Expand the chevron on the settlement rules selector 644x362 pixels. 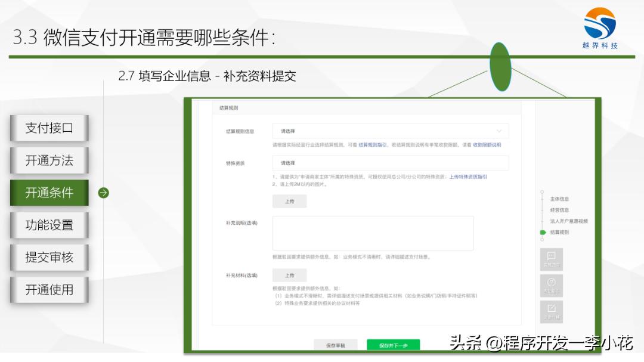(501, 130)
